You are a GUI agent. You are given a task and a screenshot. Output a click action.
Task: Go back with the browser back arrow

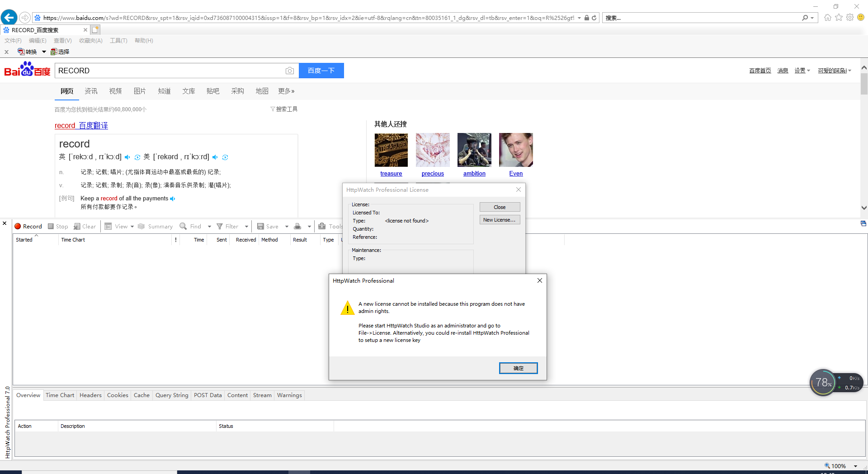(x=9, y=18)
